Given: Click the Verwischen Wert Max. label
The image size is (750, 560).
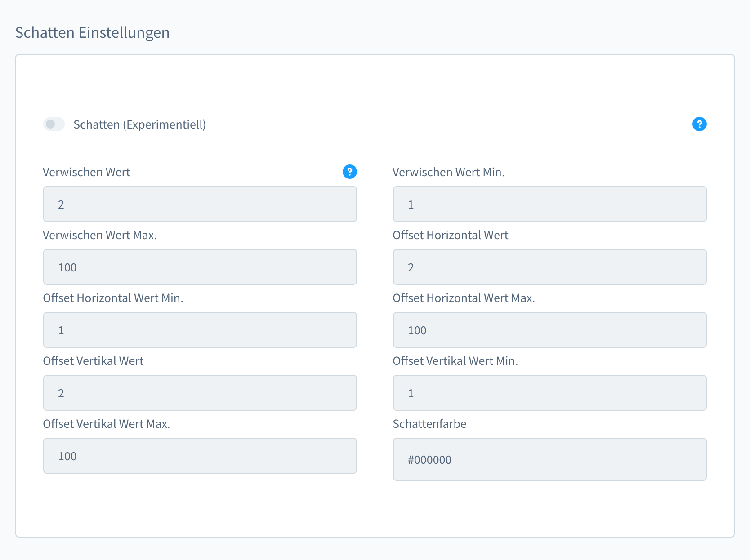Looking at the screenshot, I should 100,235.
